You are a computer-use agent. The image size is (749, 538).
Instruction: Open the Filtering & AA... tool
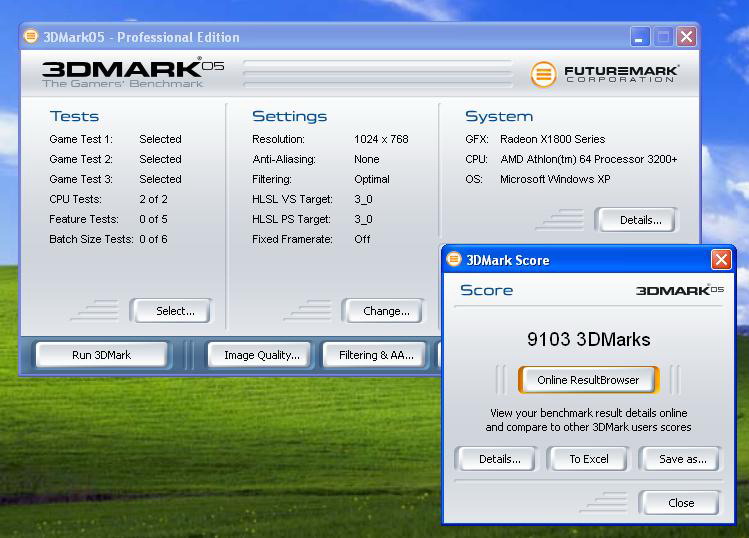click(x=376, y=355)
